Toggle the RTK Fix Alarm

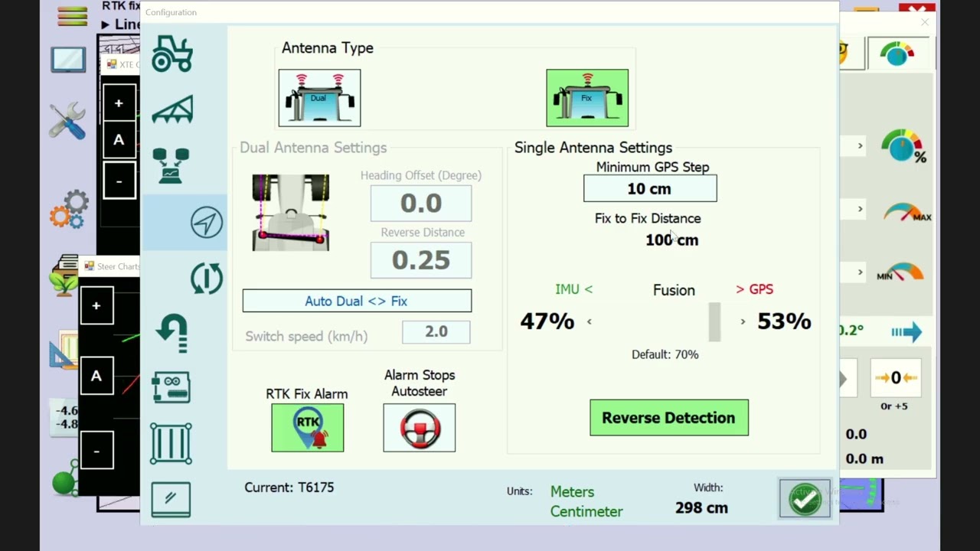307,428
